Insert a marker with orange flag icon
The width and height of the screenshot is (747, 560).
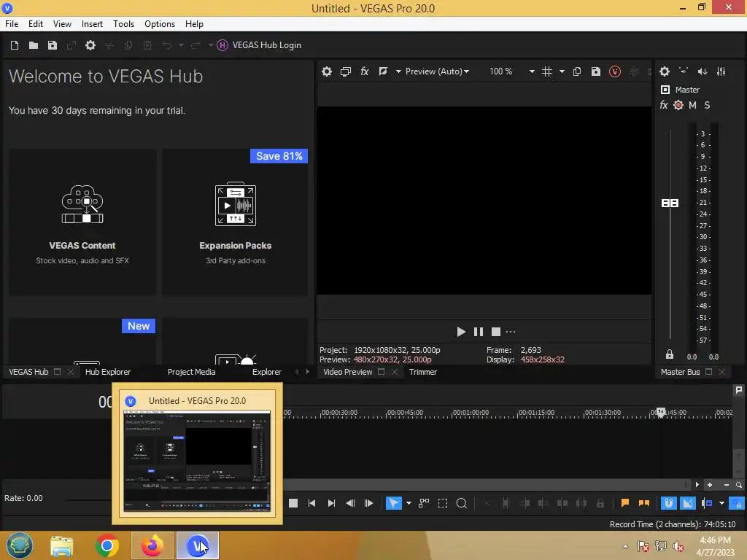click(625, 503)
